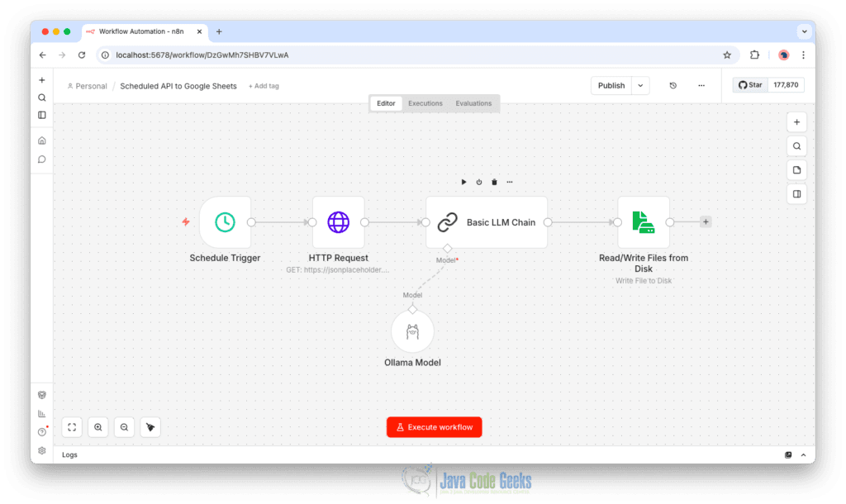846x504 pixels.
Task: Click the Model connector diamond under LLM Chain
Action: pyautogui.click(x=447, y=248)
